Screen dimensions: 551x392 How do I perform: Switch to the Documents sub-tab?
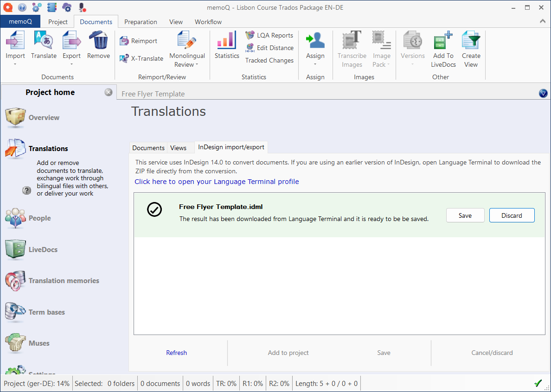coord(148,148)
